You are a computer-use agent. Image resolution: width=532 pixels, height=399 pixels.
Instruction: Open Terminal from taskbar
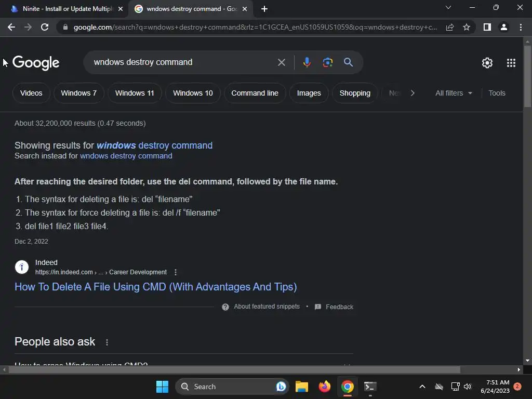pos(370,387)
